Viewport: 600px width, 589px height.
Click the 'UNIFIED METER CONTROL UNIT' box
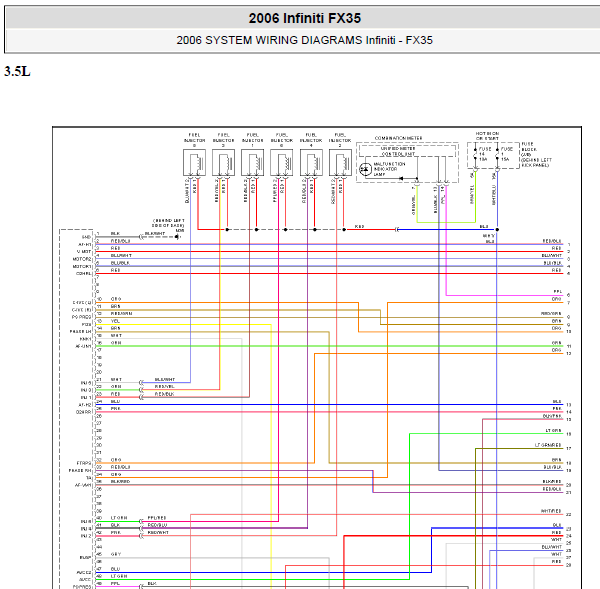(x=407, y=151)
